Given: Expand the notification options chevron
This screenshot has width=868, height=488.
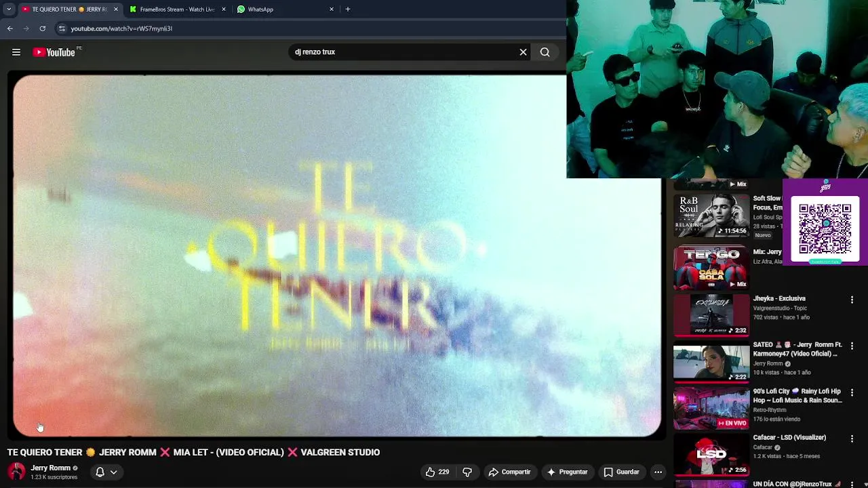Looking at the screenshot, I should click(114, 472).
